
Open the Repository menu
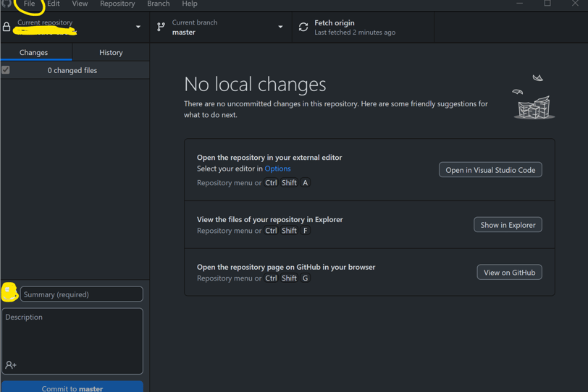(117, 4)
